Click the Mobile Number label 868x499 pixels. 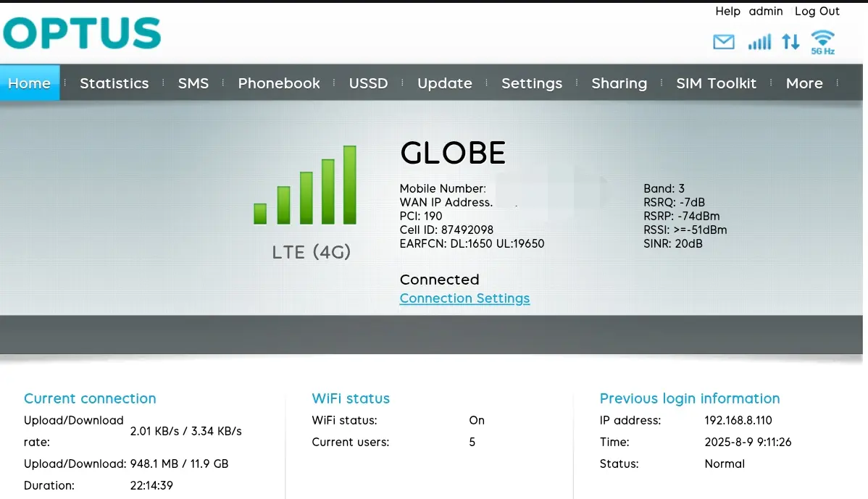pyautogui.click(x=443, y=188)
